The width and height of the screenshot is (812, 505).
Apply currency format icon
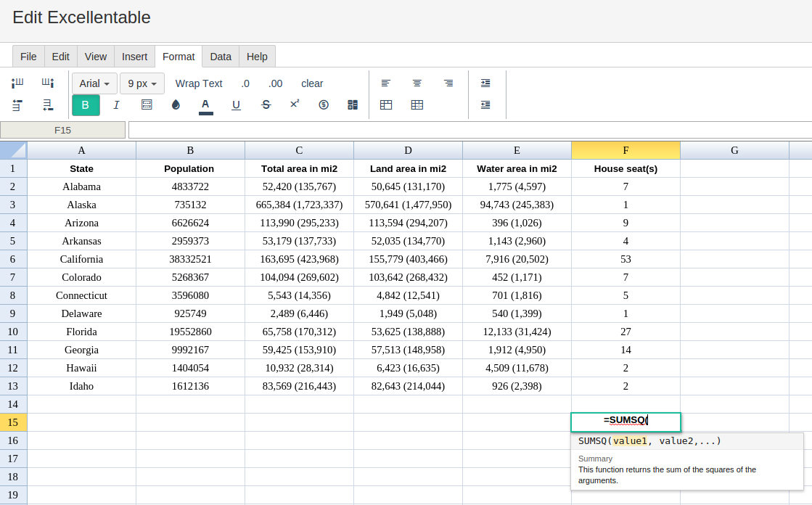(x=324, y=105)
